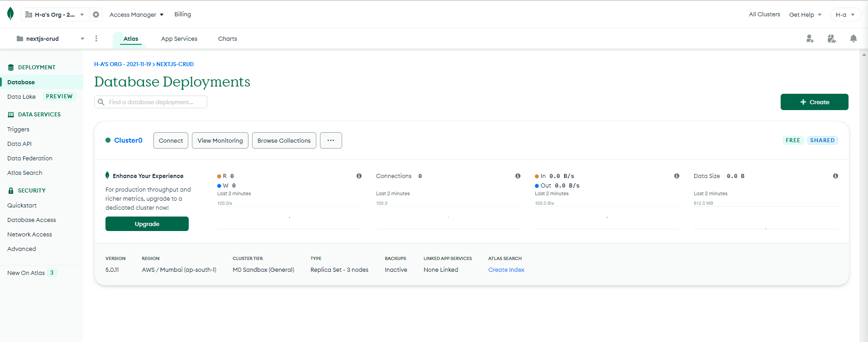Click the FREE tier badge

coord(793,140)
